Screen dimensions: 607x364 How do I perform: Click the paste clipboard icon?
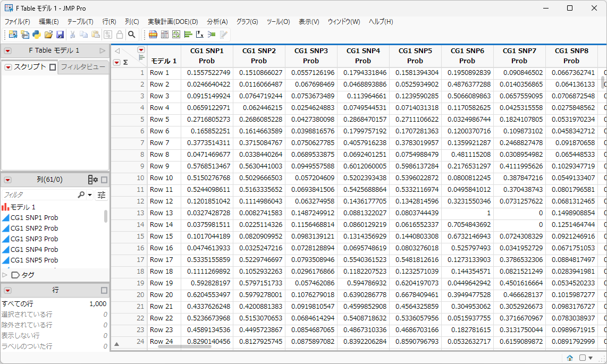pyautogui.click(x=96, y=35)
